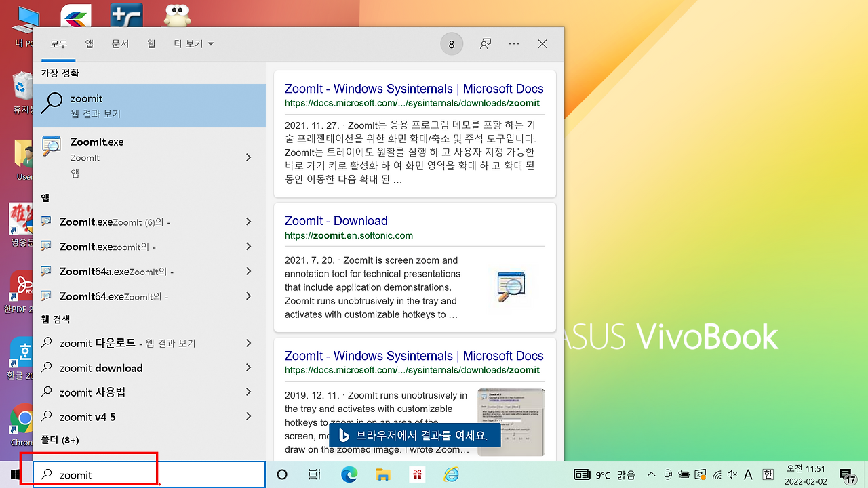Switch to the 앱 search tab
The height and width of the screenshot is (488, 868).
pos(90,44)
